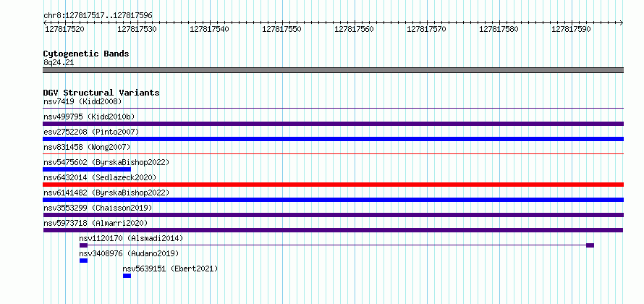The image size is (644, 304).
Task: Open variant nsv7419 (Kidd2008) label
Action: 82,101
